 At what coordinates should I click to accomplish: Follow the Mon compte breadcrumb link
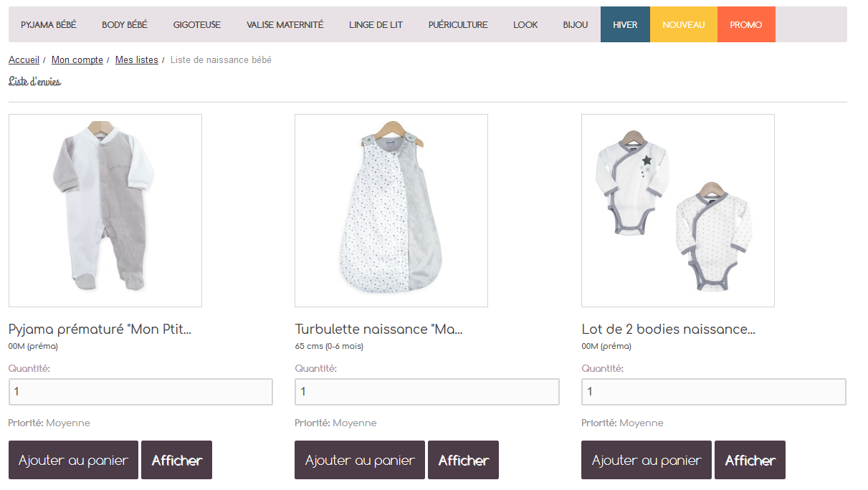(x=77, y=60)
